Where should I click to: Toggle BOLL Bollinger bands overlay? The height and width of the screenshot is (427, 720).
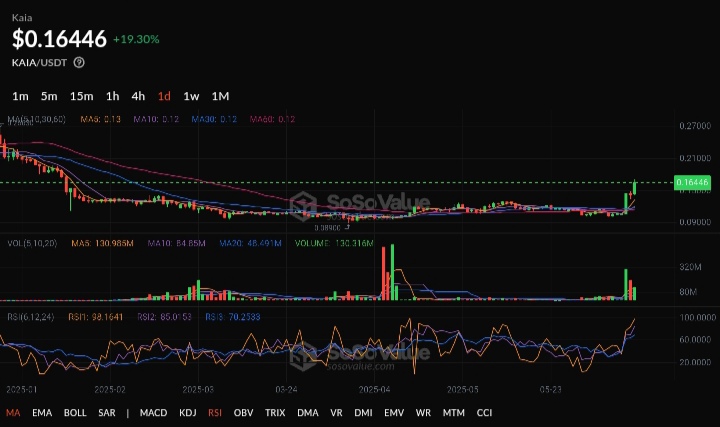(75, 412)
